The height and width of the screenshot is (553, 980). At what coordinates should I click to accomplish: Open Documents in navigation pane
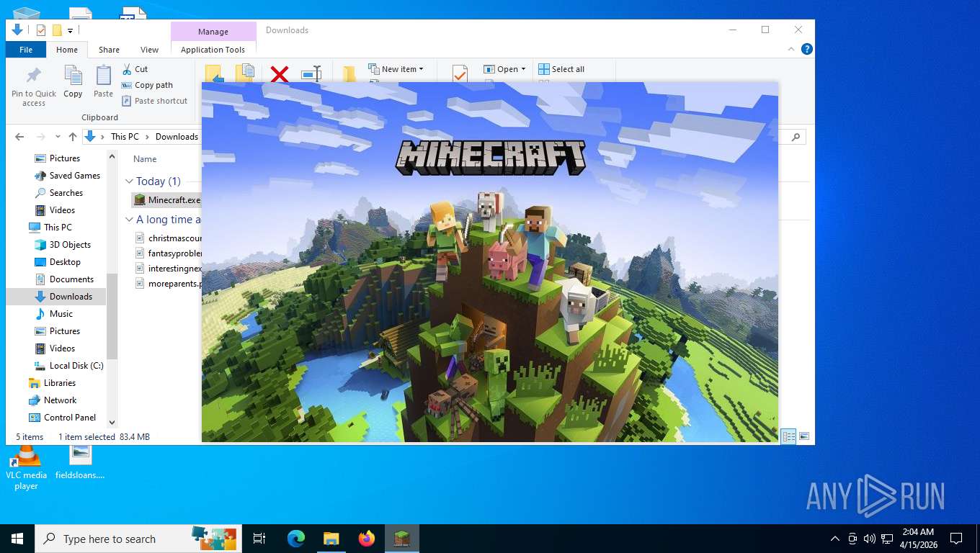[x=64, y=279]
